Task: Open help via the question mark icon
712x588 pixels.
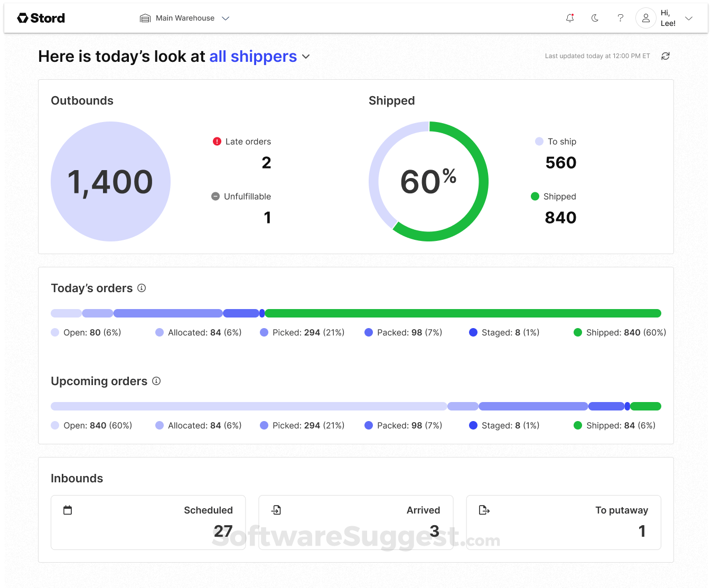Action: pos(620,18)
